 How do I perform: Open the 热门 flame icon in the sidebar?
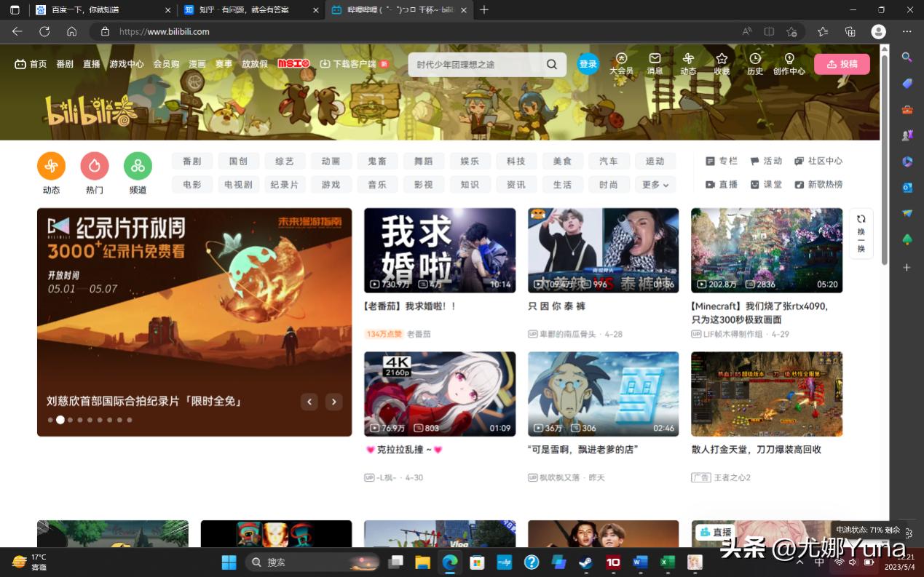pos(95,166)
